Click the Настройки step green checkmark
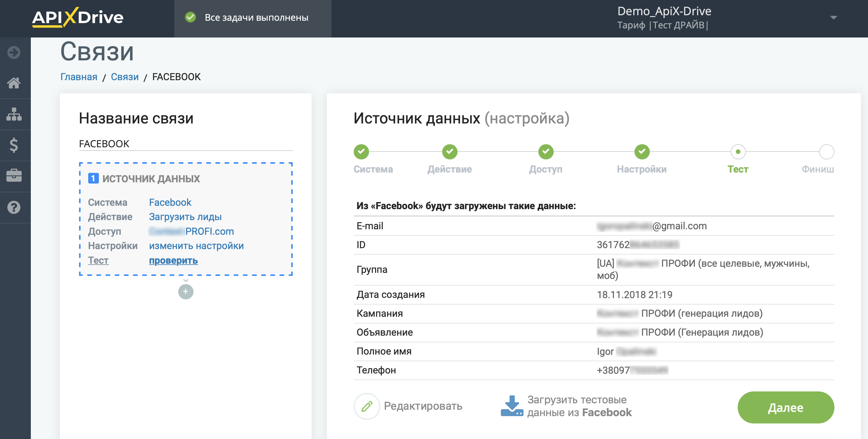 click(642, 152)
